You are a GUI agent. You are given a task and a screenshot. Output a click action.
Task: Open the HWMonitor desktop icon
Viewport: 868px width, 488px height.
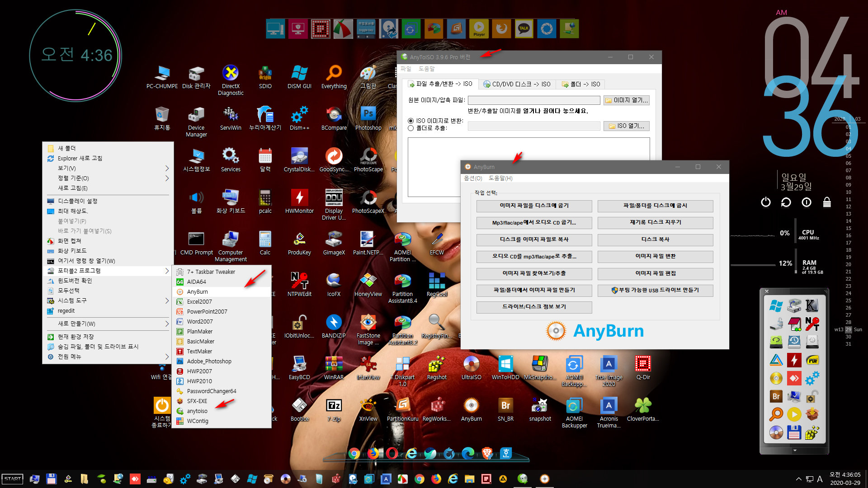(299, 202)
